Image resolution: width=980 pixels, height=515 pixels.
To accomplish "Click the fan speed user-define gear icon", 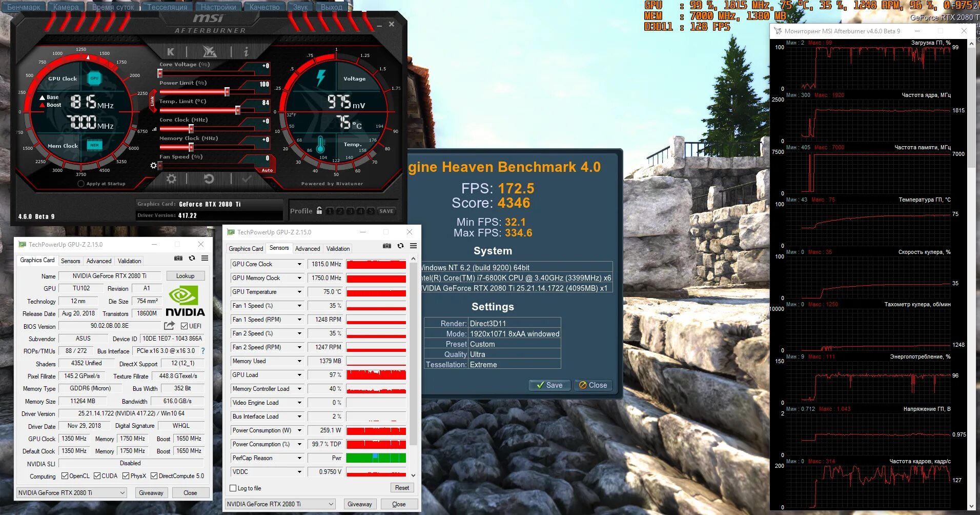I will [153, 165].
